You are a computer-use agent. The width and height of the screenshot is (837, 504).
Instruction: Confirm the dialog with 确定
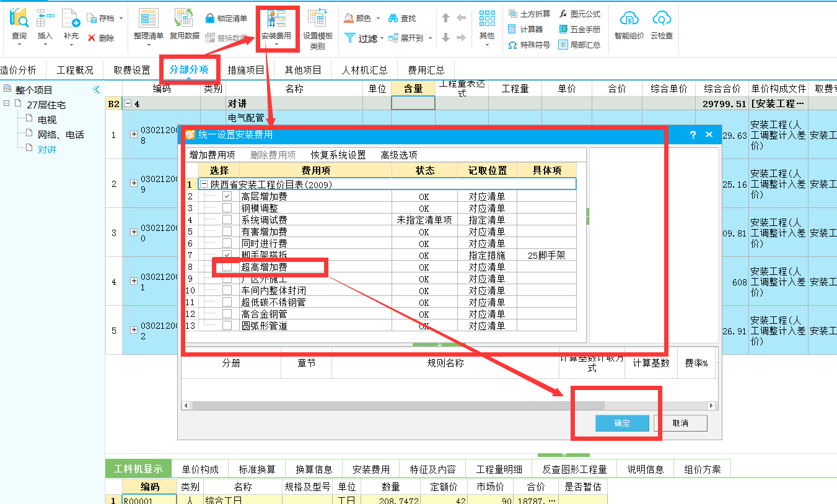[x=622, y=424]
